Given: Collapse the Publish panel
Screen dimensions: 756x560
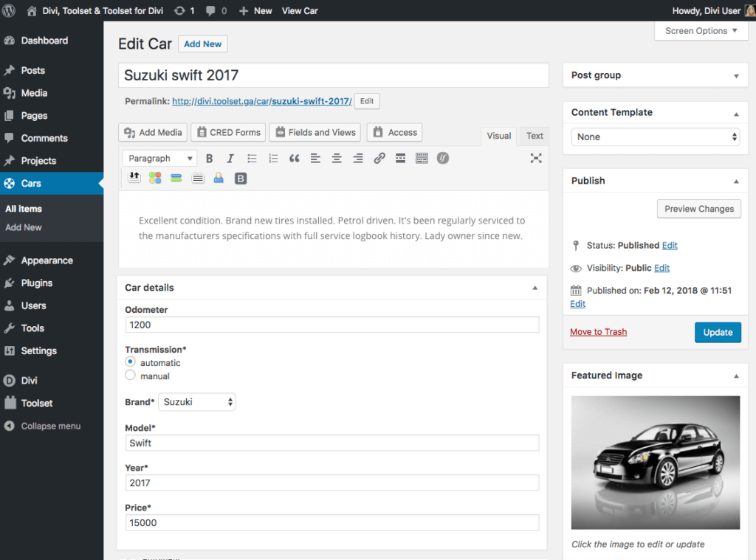Looking at the screenshot, I should (x=736, y=182).
